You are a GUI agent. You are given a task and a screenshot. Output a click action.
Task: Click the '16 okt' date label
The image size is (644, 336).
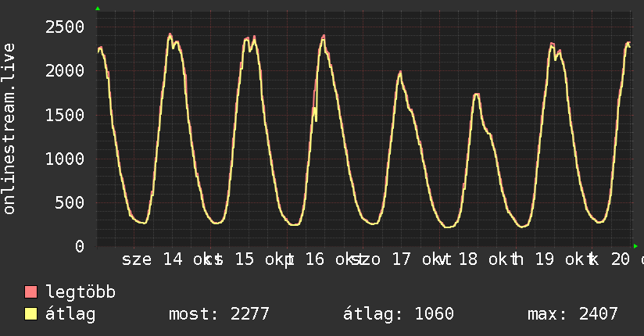pos(331,259)
